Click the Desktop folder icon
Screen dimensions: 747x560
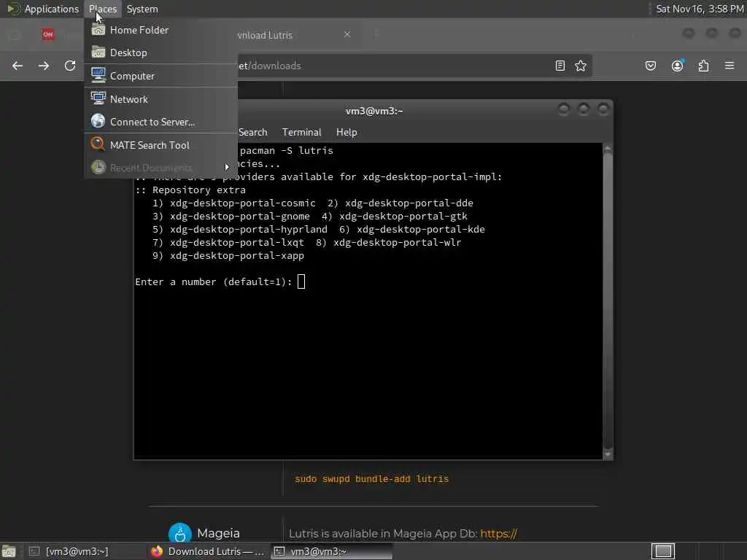(98, 52)
